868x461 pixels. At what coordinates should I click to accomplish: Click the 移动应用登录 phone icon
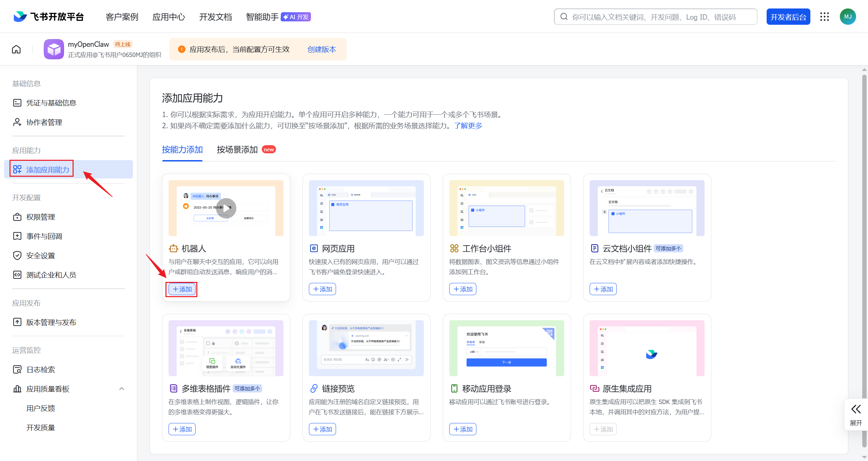pyautogui.click(x=454, y=388)
